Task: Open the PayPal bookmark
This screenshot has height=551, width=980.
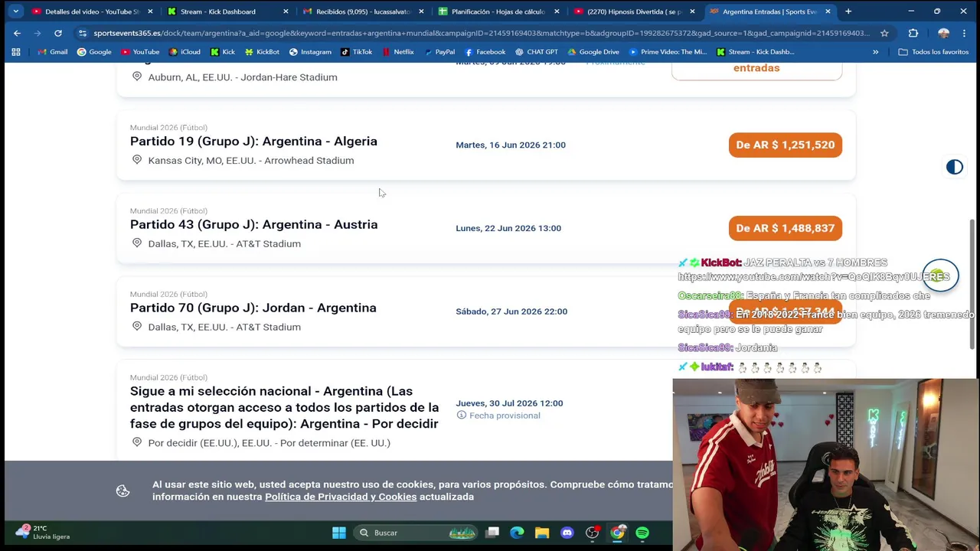Action: point(439,52)
